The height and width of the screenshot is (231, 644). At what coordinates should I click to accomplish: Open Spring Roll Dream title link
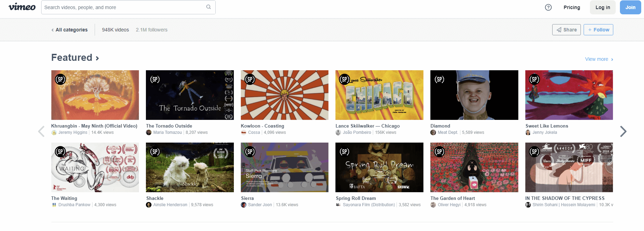pyautogui.click(x=356, y=198)
